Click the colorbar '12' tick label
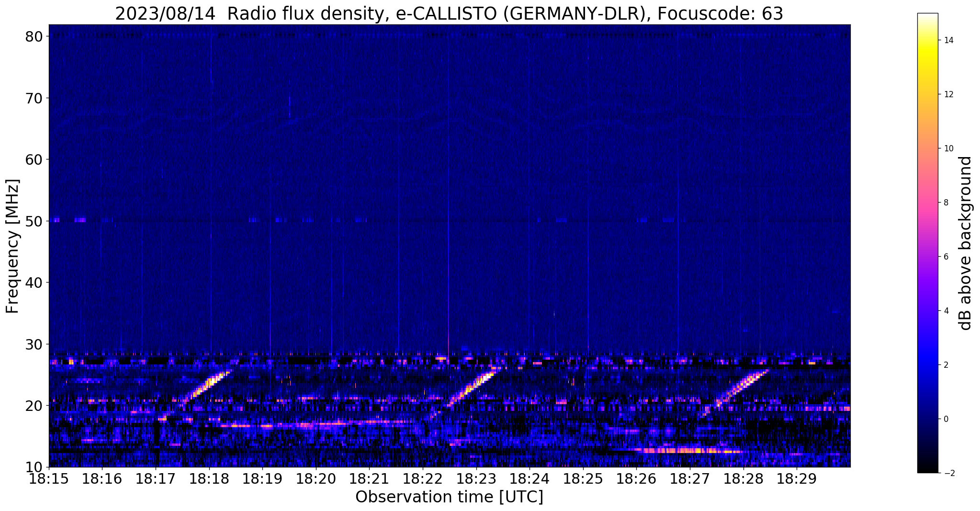980x511 pixels. pos(948,94)
